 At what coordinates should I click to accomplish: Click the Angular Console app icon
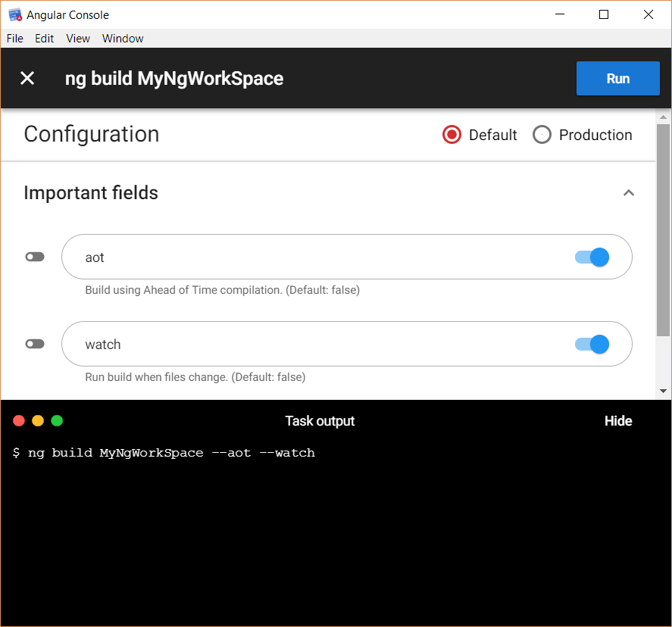click(15, 15)
